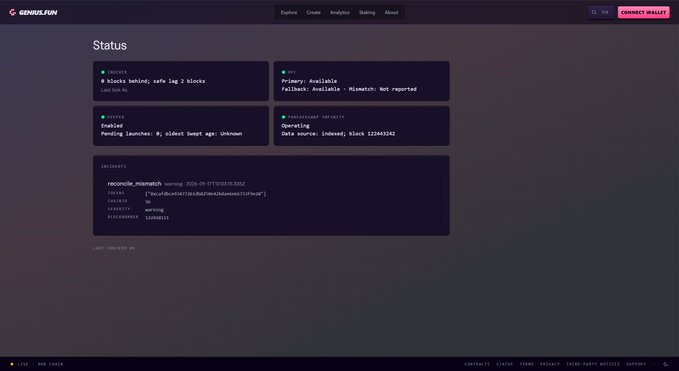Click the incident warning timestamp

(x=204, y=184)
